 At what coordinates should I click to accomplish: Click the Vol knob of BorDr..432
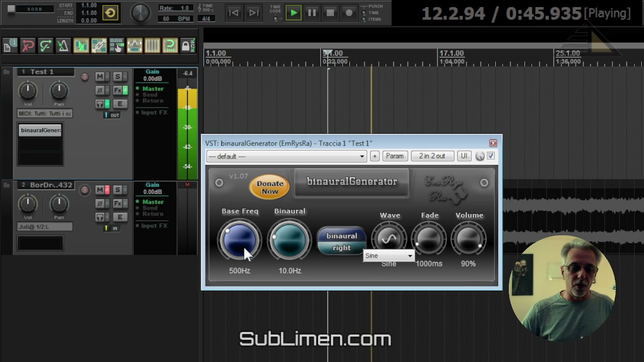coord(28,204)
